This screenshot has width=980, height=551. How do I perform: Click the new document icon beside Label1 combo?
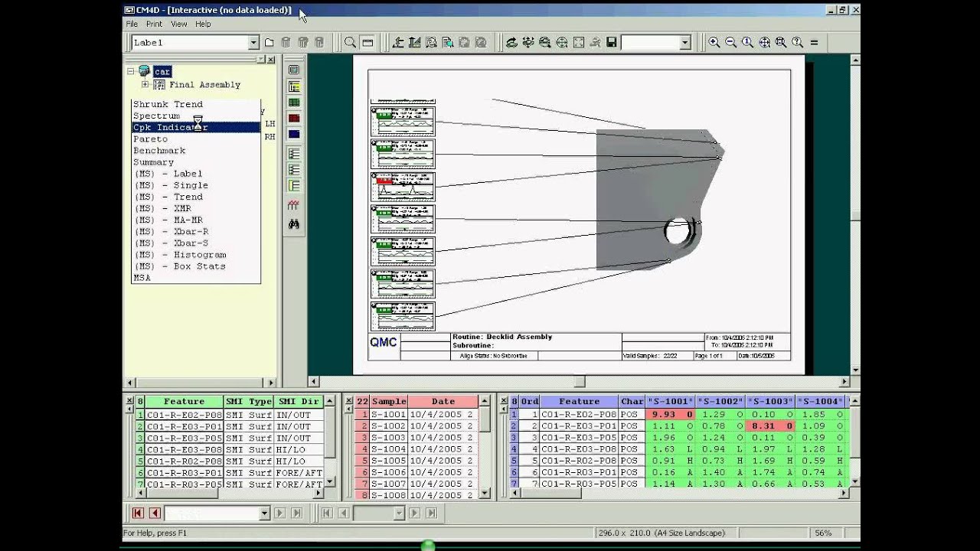coord(269,43)
